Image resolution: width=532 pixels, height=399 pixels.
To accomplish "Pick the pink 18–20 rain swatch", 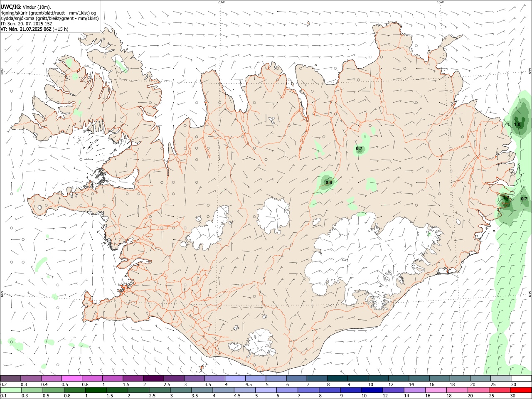I will (457, 390).
